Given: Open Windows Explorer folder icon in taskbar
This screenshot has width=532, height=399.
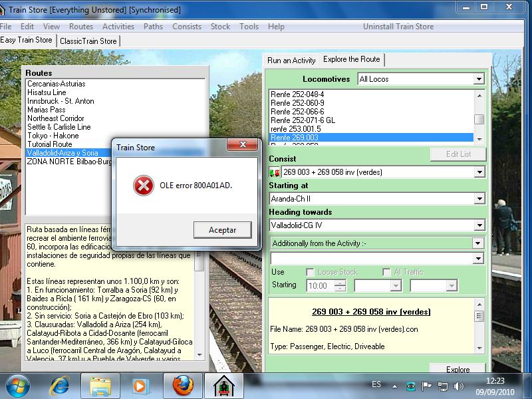Looking at the screenshot, I should (x=100, y=386).
